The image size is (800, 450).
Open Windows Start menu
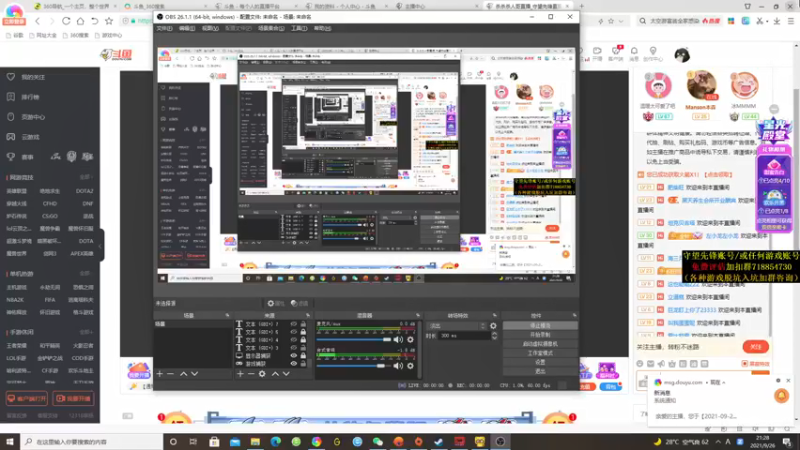pyautogui.click(x=10, y=441)
